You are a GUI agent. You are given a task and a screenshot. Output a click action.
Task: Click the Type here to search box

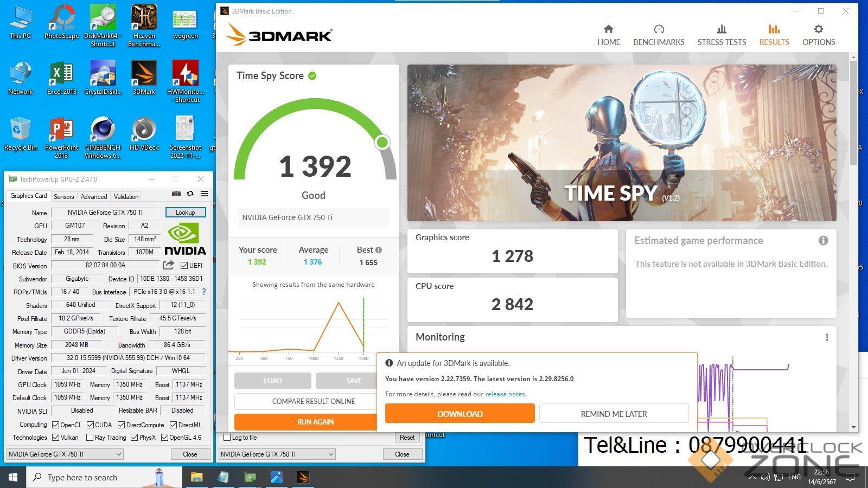pos(103,477)
